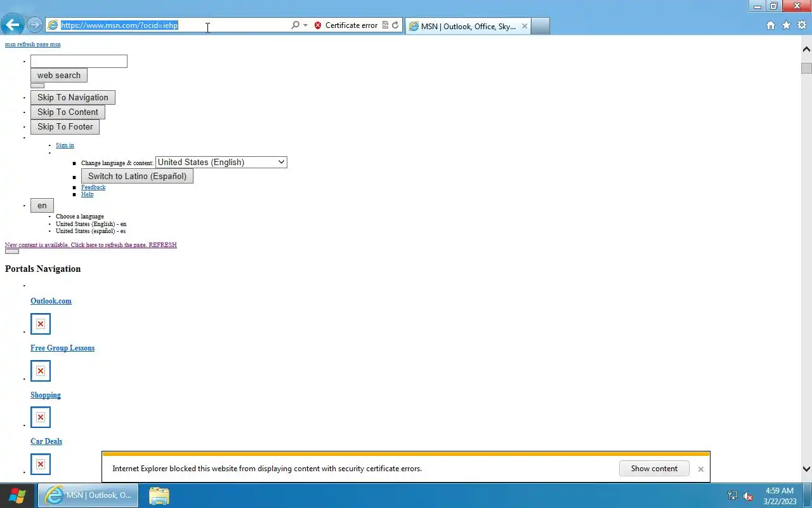Image resolution: width=812 pixels, height=508 pixels.
Task: Click the 'web search' button
Action: pyautogui.click(x=59, y=76)
